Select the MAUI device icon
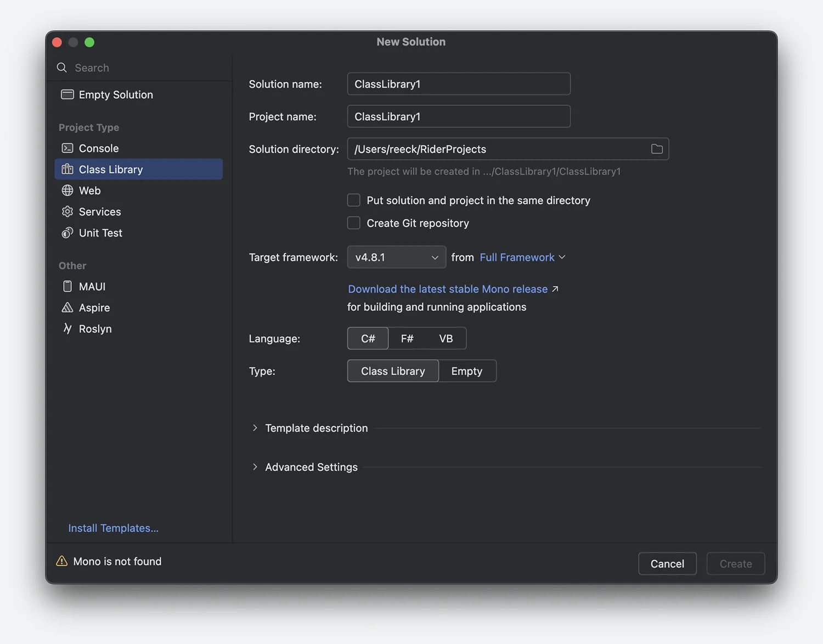 (67, 286)
